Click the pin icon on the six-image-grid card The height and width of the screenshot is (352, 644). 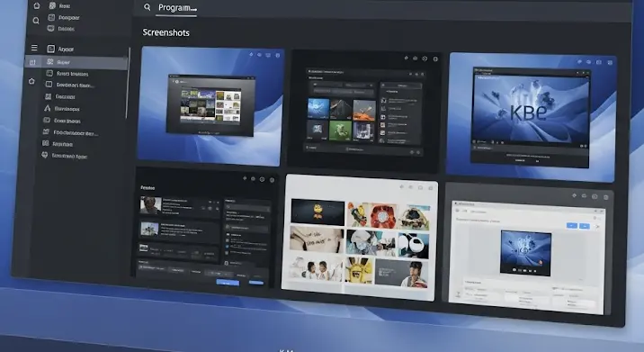(x=407, y=58)
